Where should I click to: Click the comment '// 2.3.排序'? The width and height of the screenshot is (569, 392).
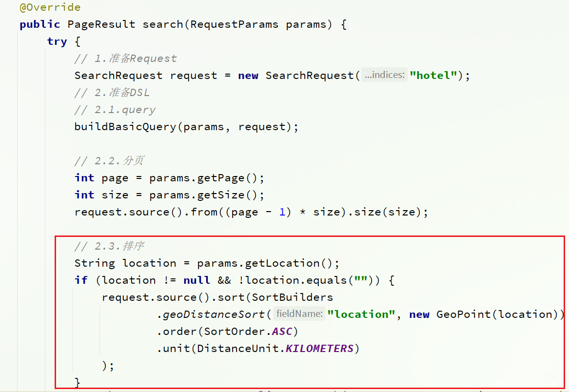[x=109, y=246]
